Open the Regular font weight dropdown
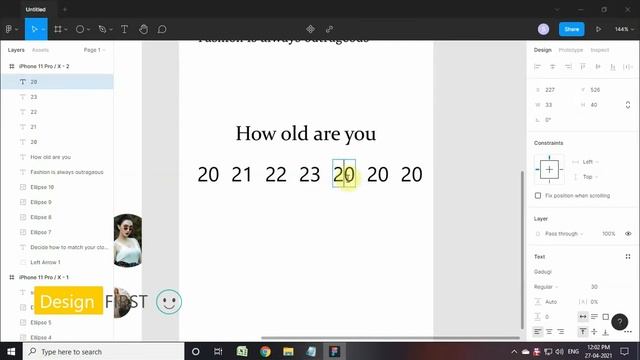Image resolution: width=640 pixels, height=360 pixels. (x=546, y=287)
